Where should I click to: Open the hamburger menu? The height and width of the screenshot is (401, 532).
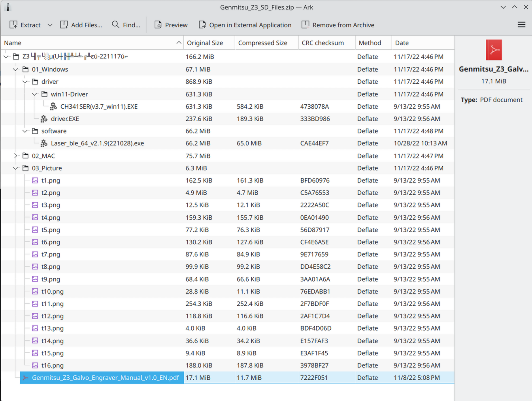(x=521, y=25)
